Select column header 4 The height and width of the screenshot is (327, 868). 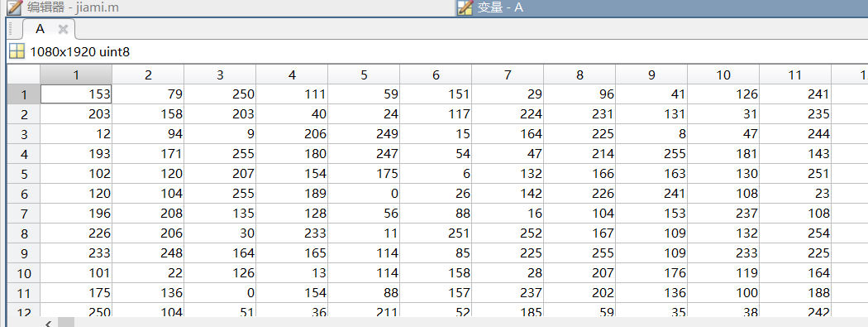point(293,75)
